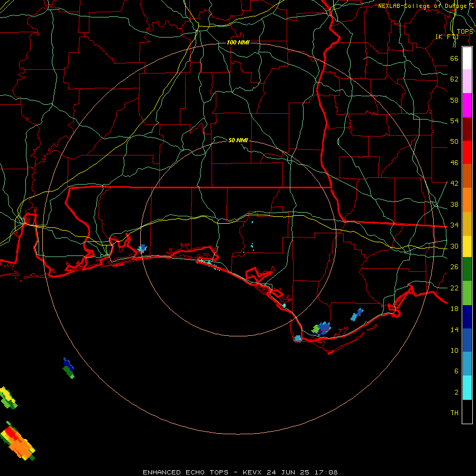This screenshot has height=476, width=476.
Task: Click the "100 NMI" range ring label
Action: [238, 42]
